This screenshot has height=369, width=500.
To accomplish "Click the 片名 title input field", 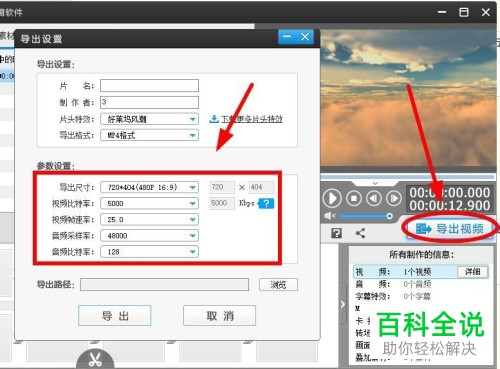I will 149,86.
